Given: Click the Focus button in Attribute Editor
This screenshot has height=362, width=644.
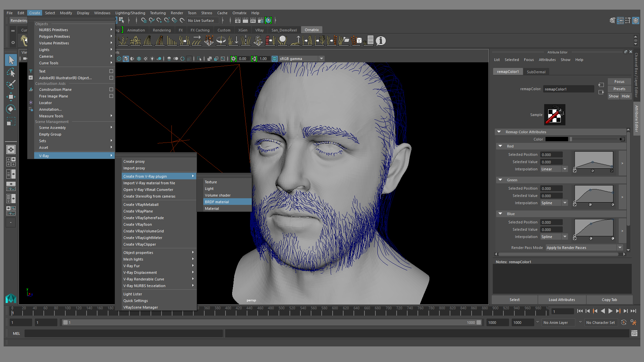Looking at the screenshot, I should [x=619, y=82].
